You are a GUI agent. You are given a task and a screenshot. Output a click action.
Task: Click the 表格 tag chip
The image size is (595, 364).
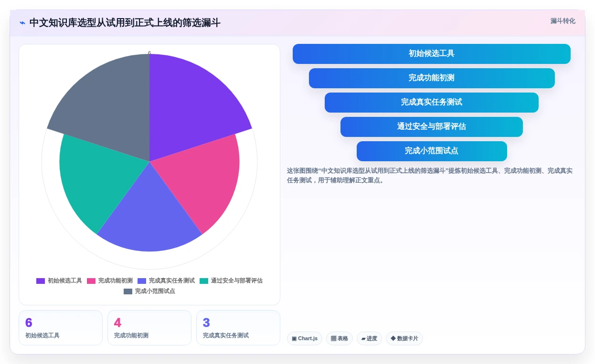(x=340, y=339)
